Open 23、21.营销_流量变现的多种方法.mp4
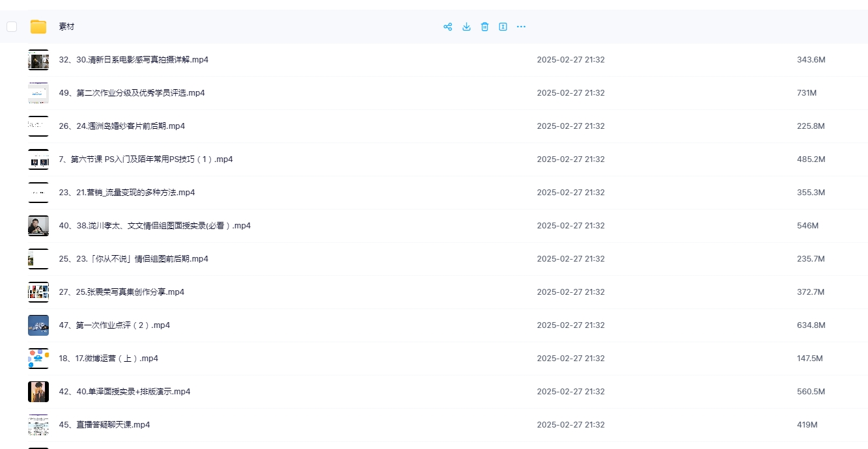 pyautogui.click(x=127, y=193)
